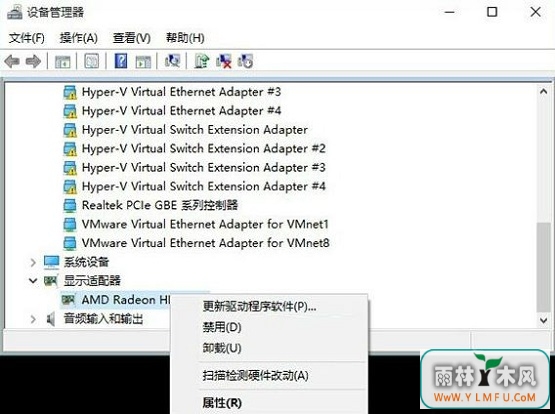Image resolution: width=555 pixels, height=414 pixels.
Task: Open the 帮助(H) menu
Action: pyautogui.click(x=185, y=38)
